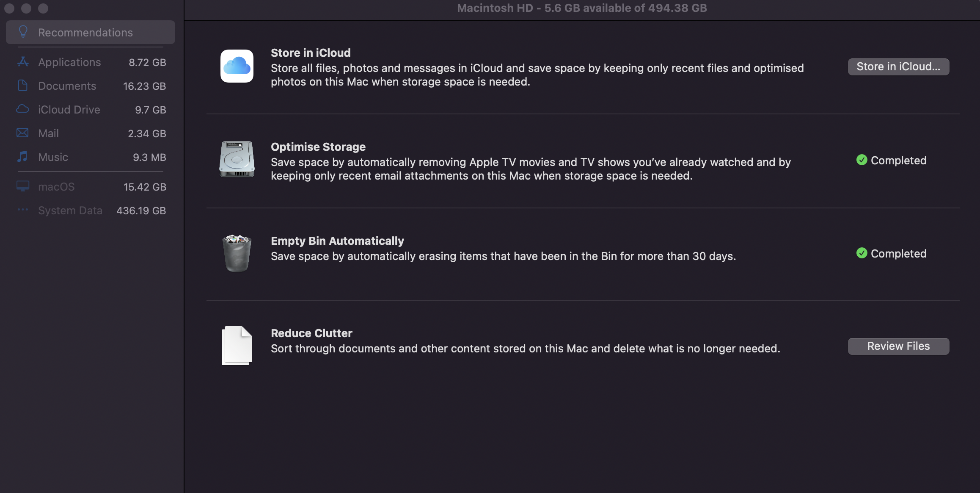Image resolution: width=980 pixels, height=493 pixels.
Task: Select iCloud Drive in the sidebar
Action: coord(69,110)
